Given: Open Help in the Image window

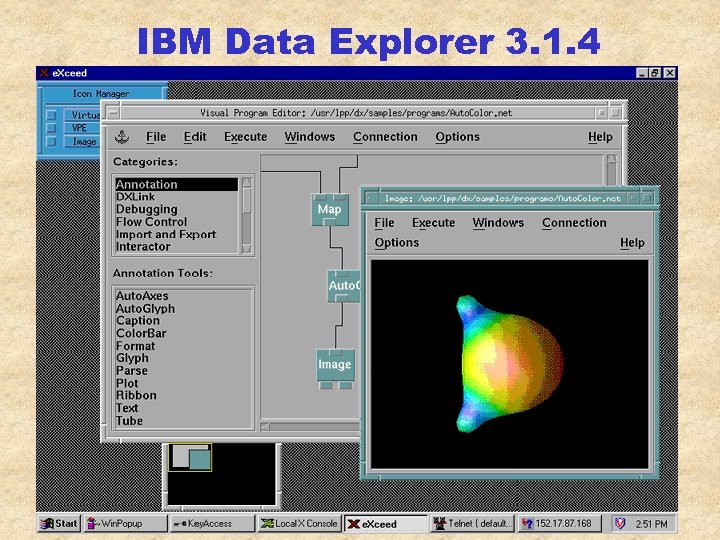Looking at the screenshot, I should coord(632,242).
